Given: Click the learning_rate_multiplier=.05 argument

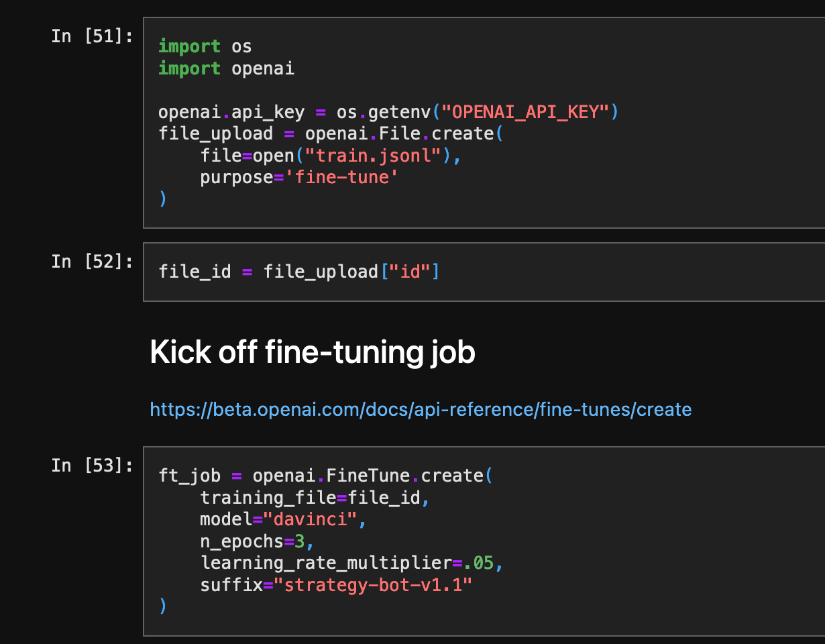Looking at the screenshot, I should click(351, 563).
